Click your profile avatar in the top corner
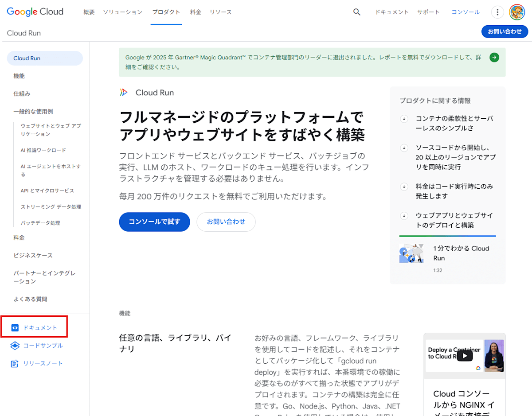The width and height of the screenshot is (532, 416). point(517,12)
